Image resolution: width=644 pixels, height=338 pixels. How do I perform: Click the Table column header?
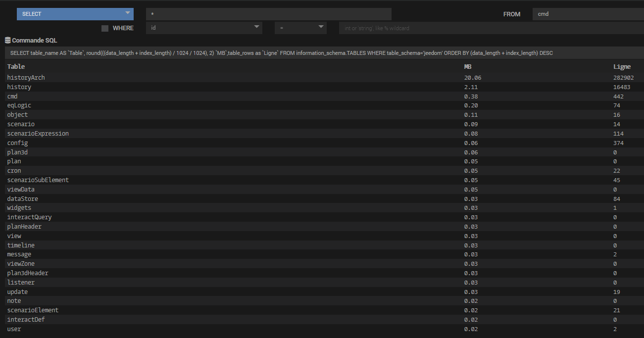pyautogui.click(x=16, y=66)
